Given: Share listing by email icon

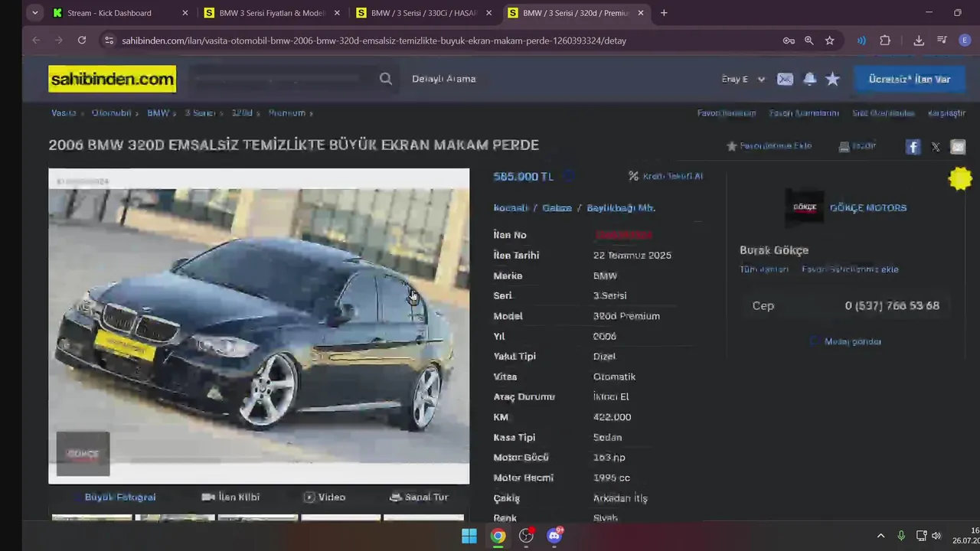Looking at the screenshot, I should click(958, 147).
